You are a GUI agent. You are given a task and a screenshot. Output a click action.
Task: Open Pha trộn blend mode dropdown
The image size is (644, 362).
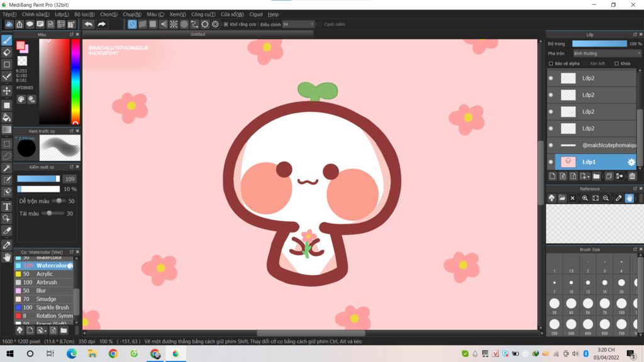607,53
